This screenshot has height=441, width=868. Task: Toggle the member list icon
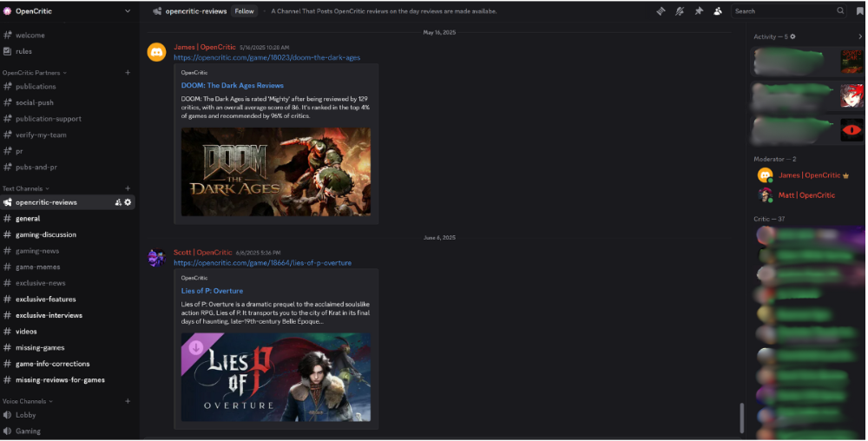point(718,11)
